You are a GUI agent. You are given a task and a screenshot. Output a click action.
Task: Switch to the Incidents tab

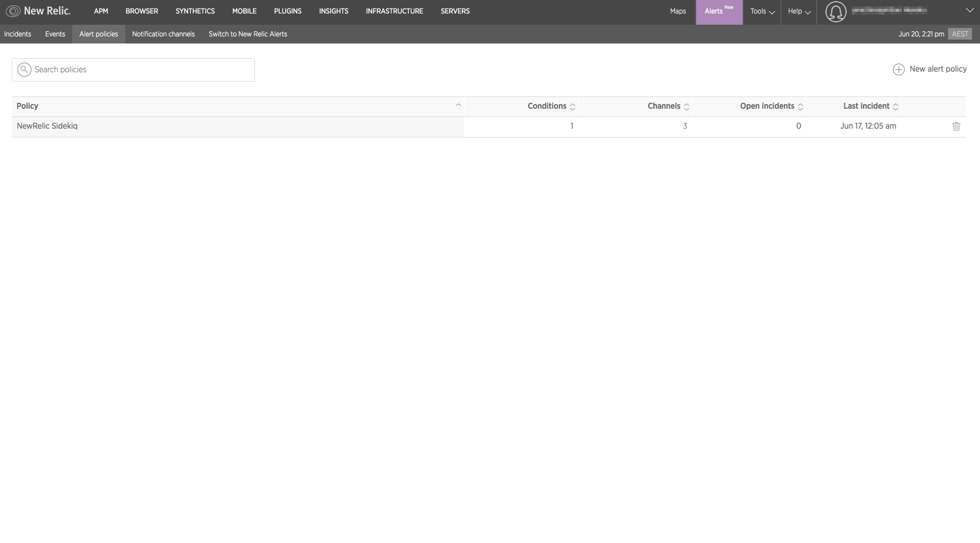[18, 34]
